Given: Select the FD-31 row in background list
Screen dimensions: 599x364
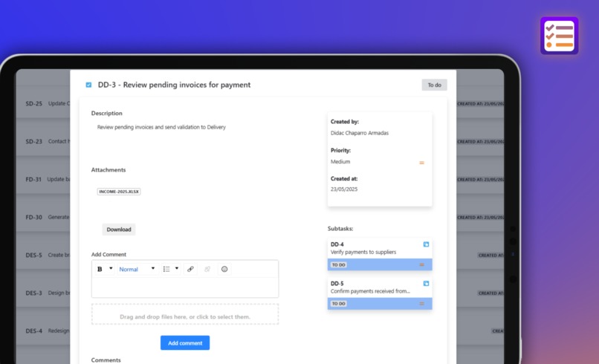Looking at the screenshot, I should coord(43,179).
